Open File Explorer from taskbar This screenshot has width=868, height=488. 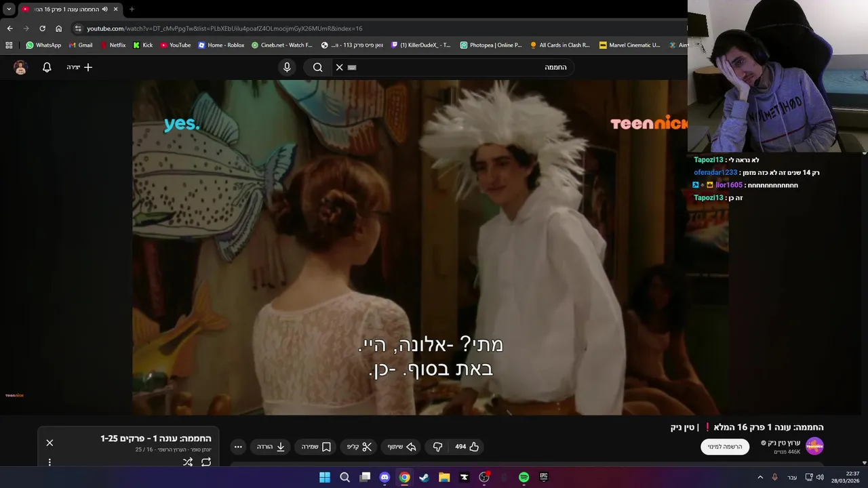(444, 477)
